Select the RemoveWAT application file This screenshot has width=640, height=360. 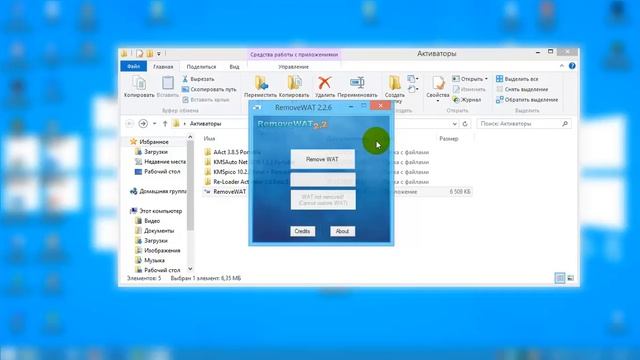(x=225, y=191)
